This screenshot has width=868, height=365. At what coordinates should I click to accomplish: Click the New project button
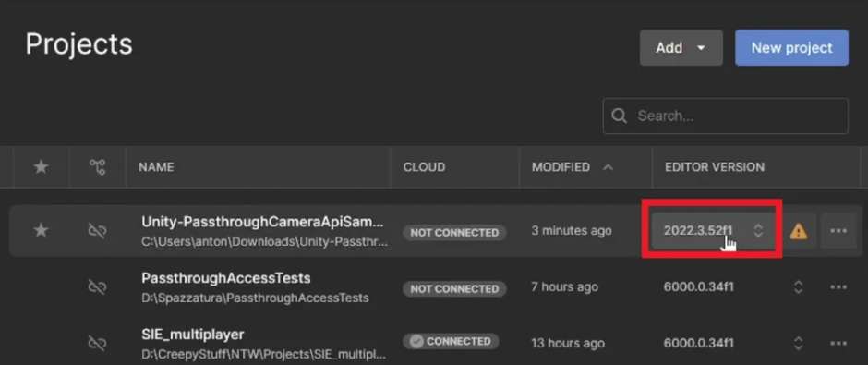(791, 48)
